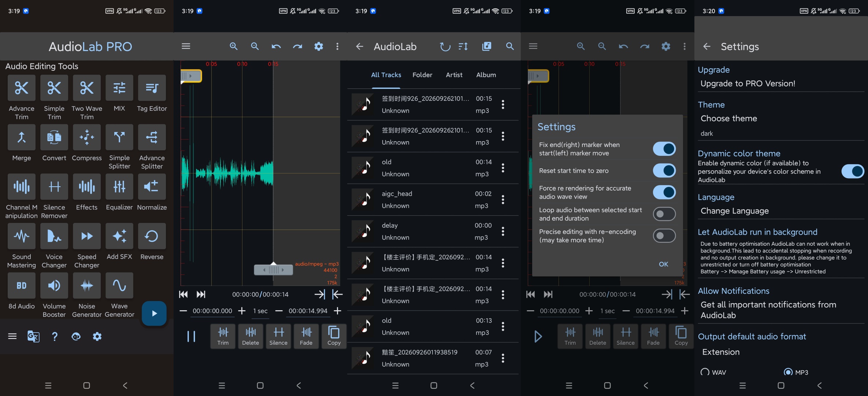This screenshot has width=868, height=396.
Task: Pause playback in the waveform editor
Action: point(191,336)
